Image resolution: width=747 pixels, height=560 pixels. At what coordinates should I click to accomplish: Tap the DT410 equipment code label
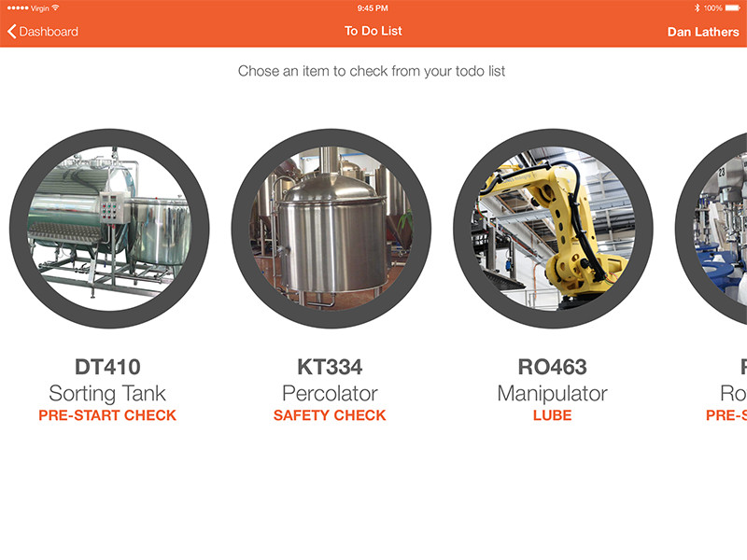coord(107,367)
